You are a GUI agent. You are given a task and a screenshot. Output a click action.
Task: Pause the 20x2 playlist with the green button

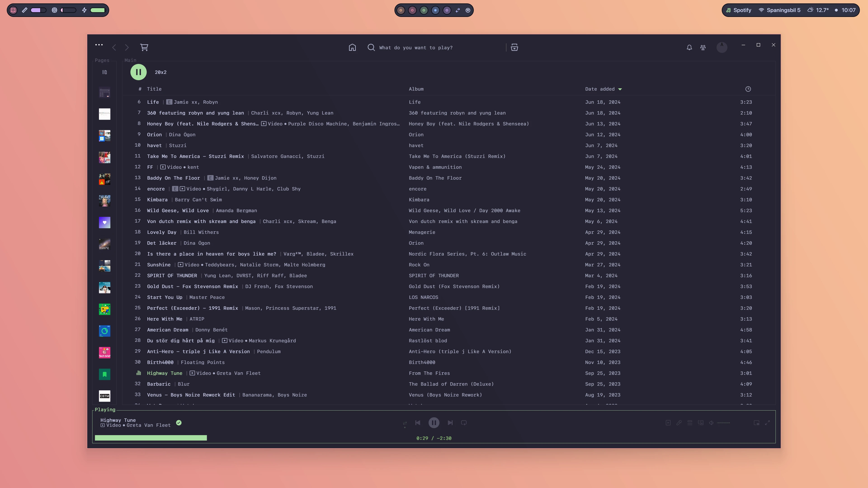tap(139, 72)
